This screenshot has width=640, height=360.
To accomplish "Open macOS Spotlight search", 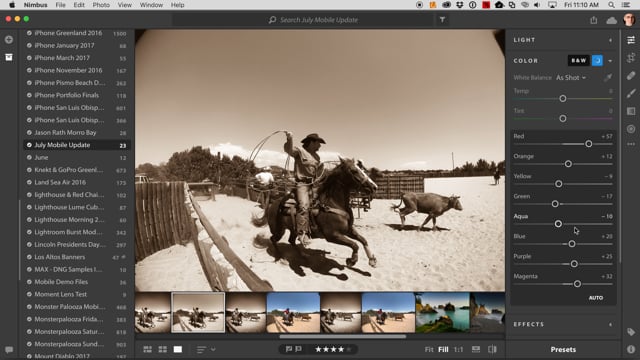I will tap(611, 5).
